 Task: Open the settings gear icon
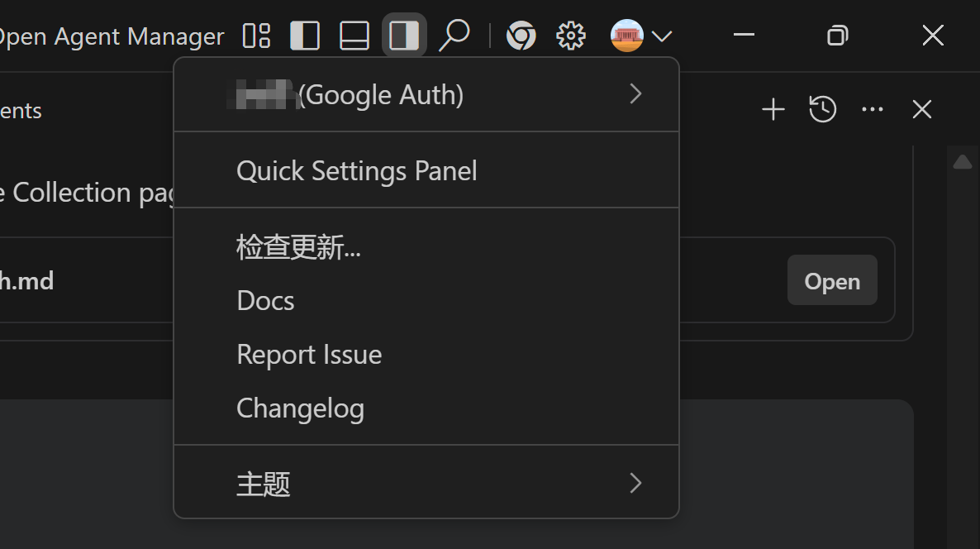pos(570,36)
